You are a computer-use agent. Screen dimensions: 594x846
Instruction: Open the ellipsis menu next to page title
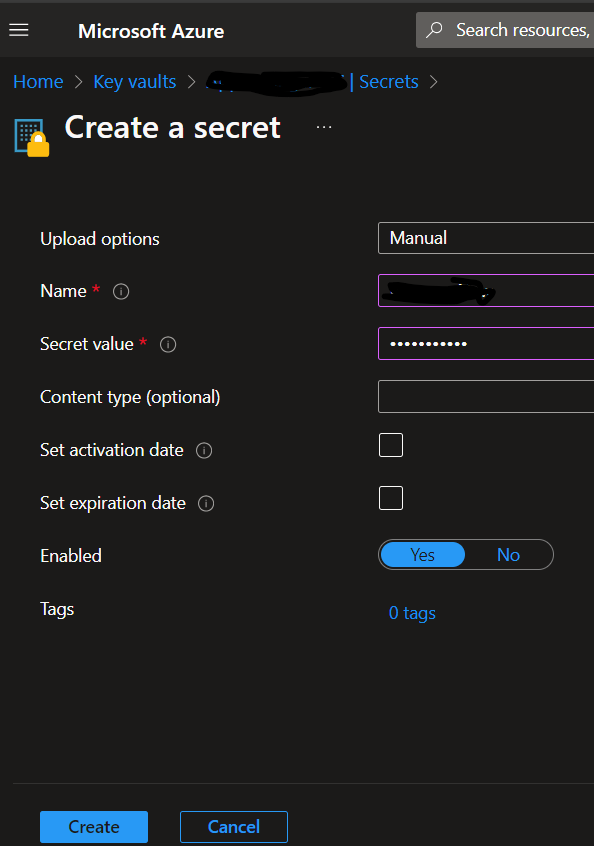point(323,127)
